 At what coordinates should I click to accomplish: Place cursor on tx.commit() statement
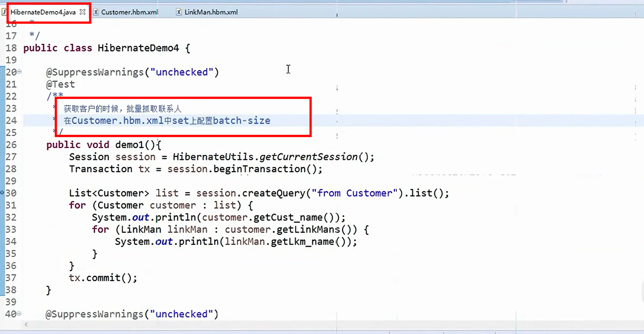pyautogui.click(x=103, y=278)
